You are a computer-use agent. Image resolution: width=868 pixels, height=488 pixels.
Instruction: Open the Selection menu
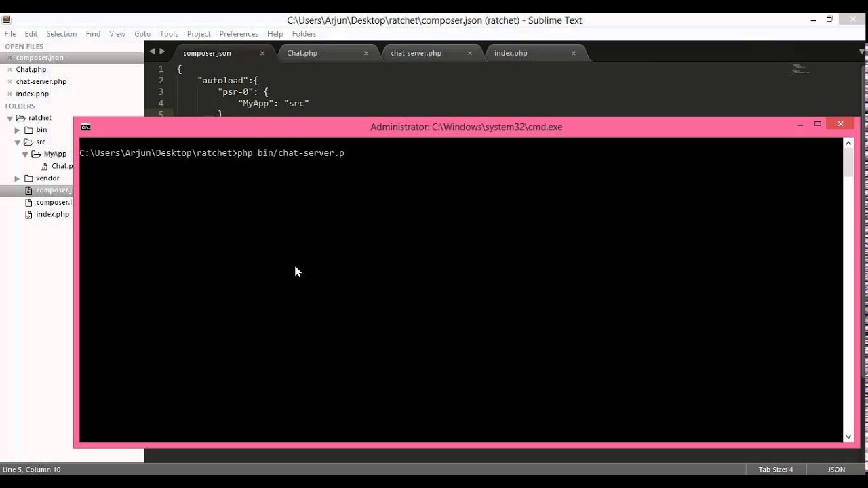click(x=62, y=34)
